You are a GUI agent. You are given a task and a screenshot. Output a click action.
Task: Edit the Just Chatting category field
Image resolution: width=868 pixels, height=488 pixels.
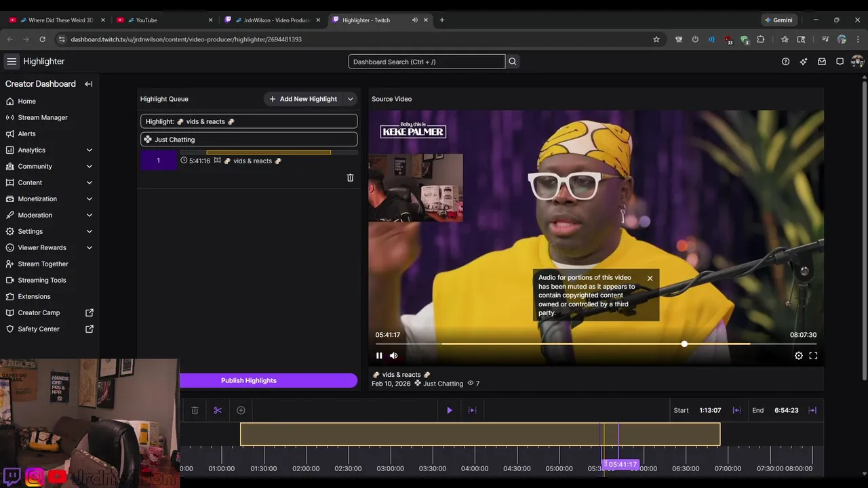(249, 140)
